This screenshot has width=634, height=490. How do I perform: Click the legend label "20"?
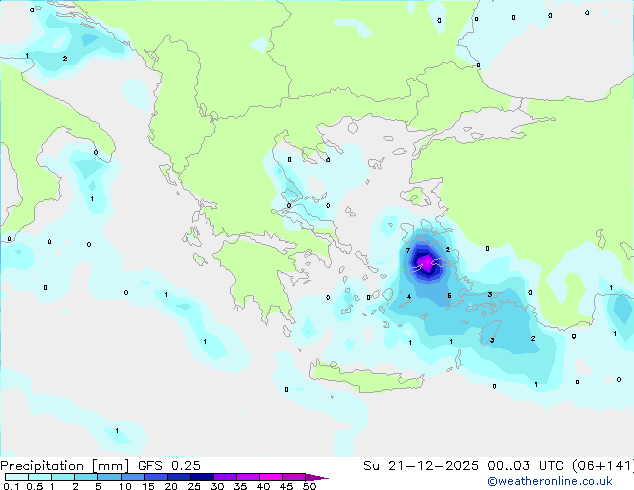click(x=171, y=486)
